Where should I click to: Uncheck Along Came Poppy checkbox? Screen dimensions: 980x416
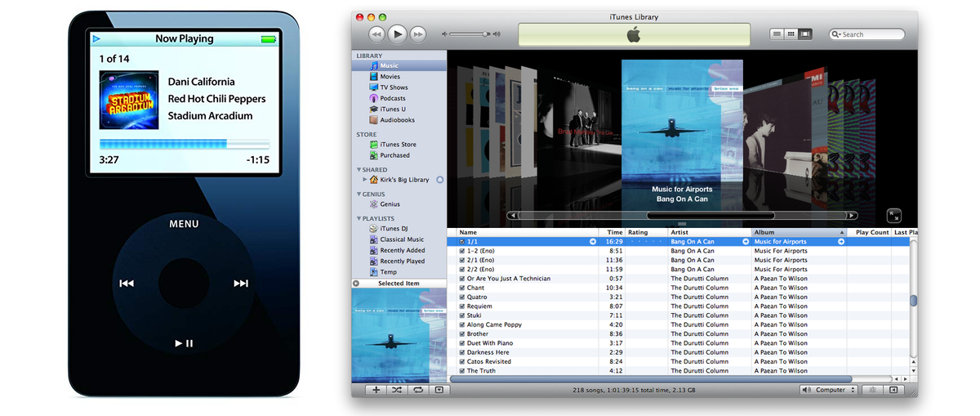tap(462, 324)
